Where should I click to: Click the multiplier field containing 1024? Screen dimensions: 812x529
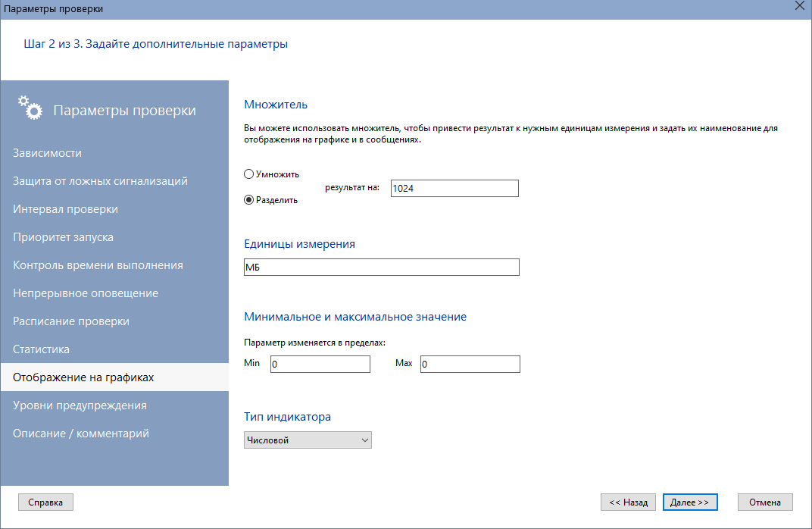454,188
